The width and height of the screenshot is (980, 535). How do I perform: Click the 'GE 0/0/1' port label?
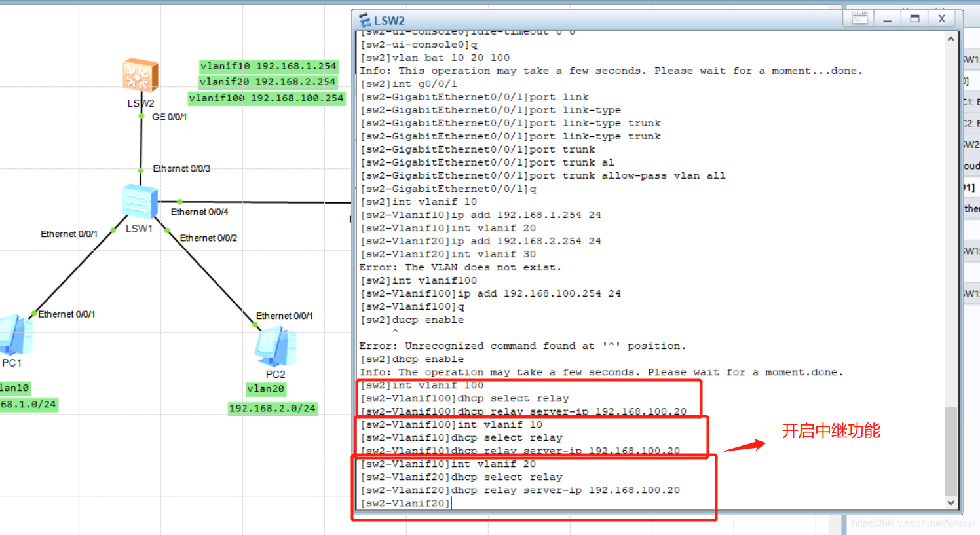coord(169,117)
